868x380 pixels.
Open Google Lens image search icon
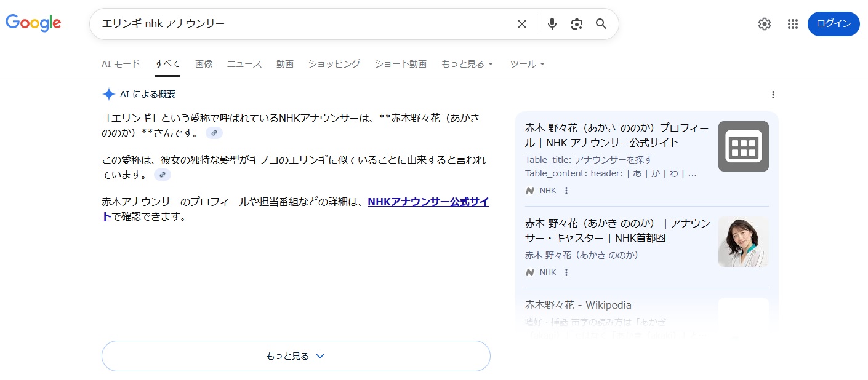click(577, 24)
